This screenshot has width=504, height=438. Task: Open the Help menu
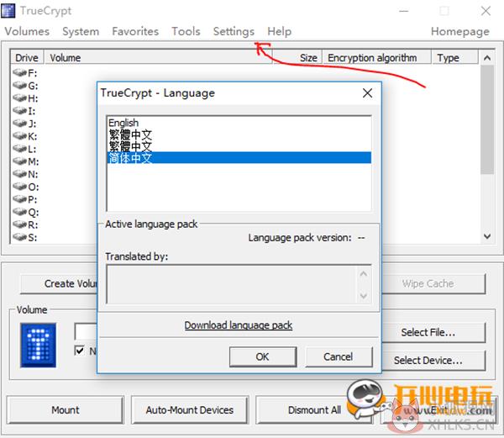(280, 31)
